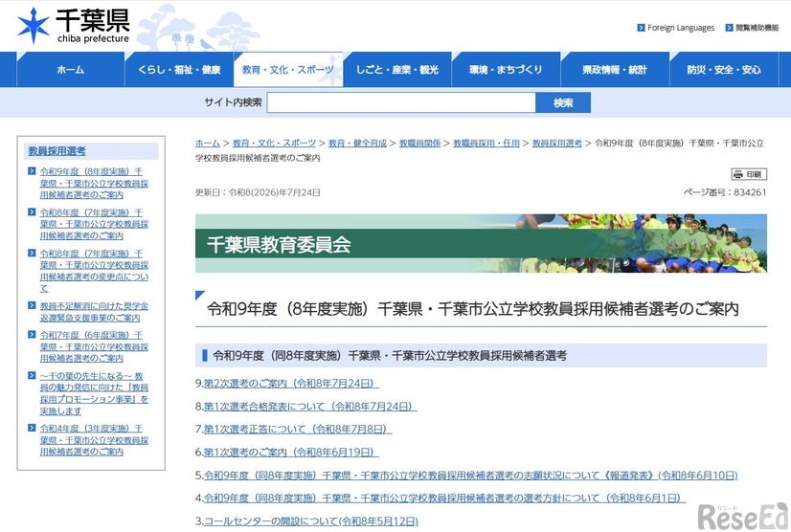The image size is (791, 532).
Task: Click arrow icon beside sidebar 令和9年度 item
Action: (x=32, y=171)
